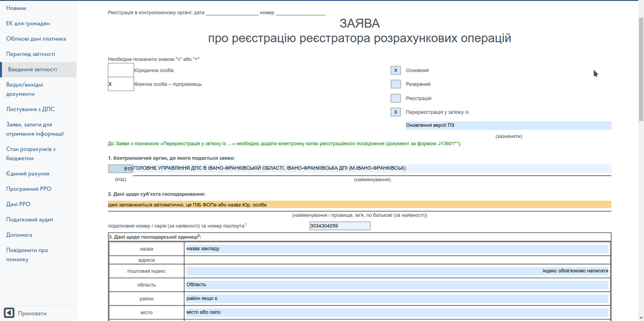
Task: Toggle the Фізична особа – підприємець box
Action: coord(121,84)
